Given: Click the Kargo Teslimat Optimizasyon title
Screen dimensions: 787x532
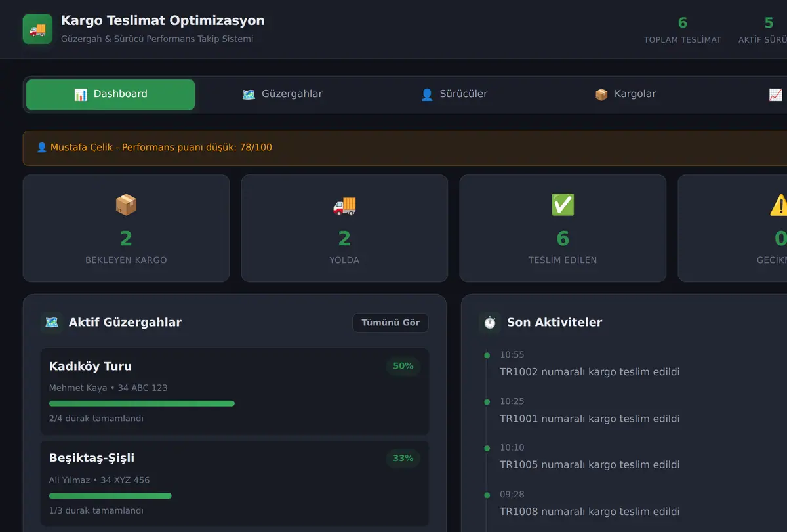Looking at the screenshot, I should click(163, 20).
